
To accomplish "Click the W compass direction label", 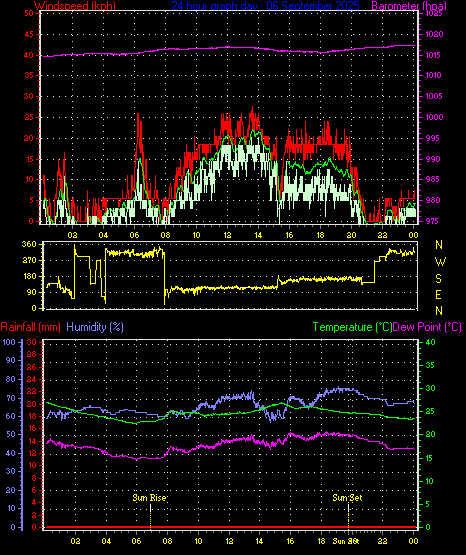I will pos(440,262).
